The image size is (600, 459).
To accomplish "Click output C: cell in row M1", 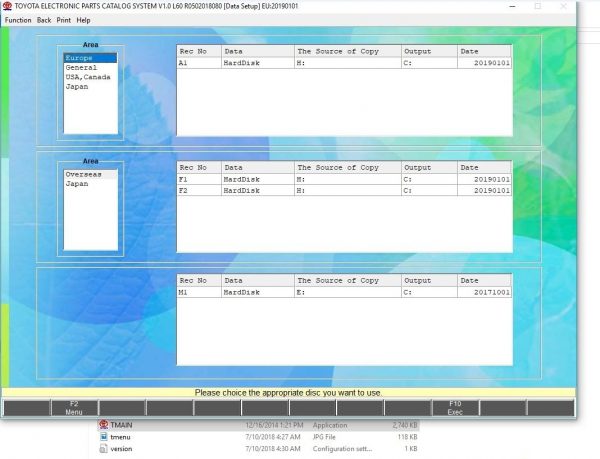I will [x=429, y=292].
